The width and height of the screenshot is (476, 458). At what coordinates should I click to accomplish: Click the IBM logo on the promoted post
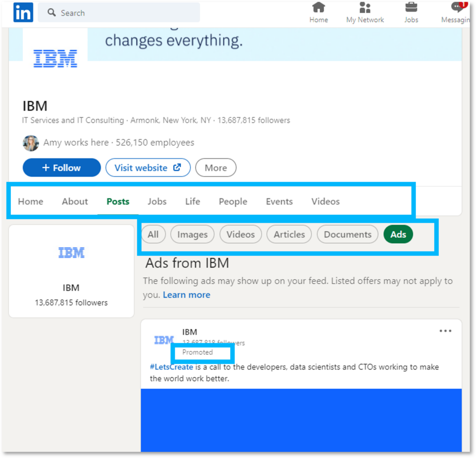point(164,340)
